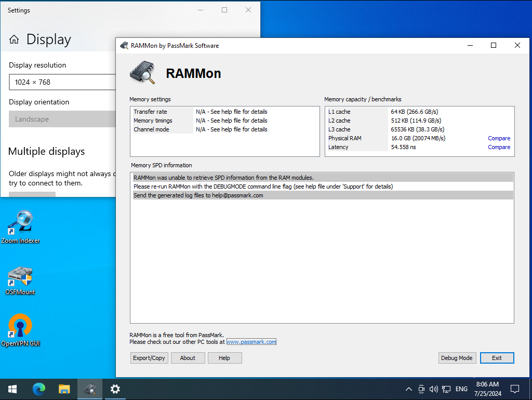Open the Display resolution dropdown

coord(62,82)
